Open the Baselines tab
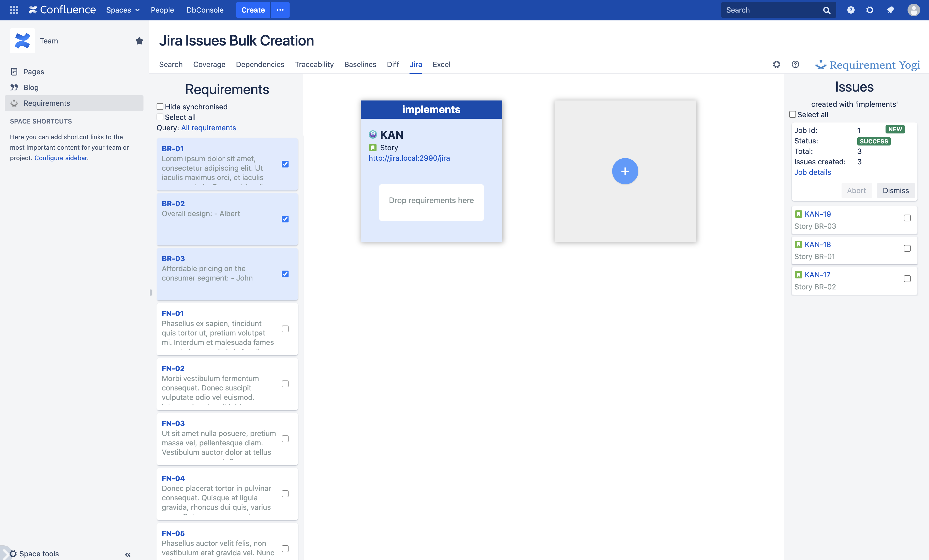Image resolution: width=929 pixels, height=560 pixels. (x=360, y=64)
